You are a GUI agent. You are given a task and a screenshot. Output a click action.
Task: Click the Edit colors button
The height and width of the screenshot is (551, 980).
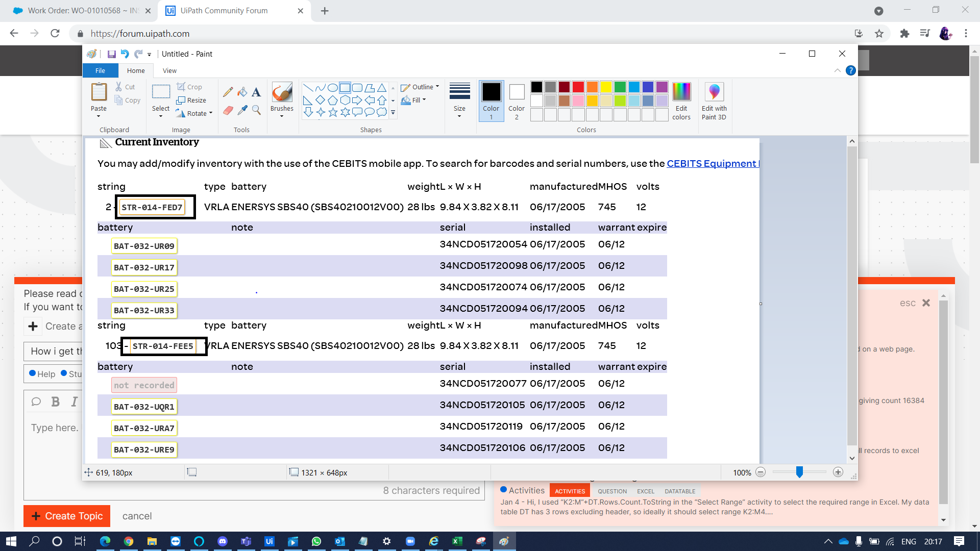click(x=681, y=102)
